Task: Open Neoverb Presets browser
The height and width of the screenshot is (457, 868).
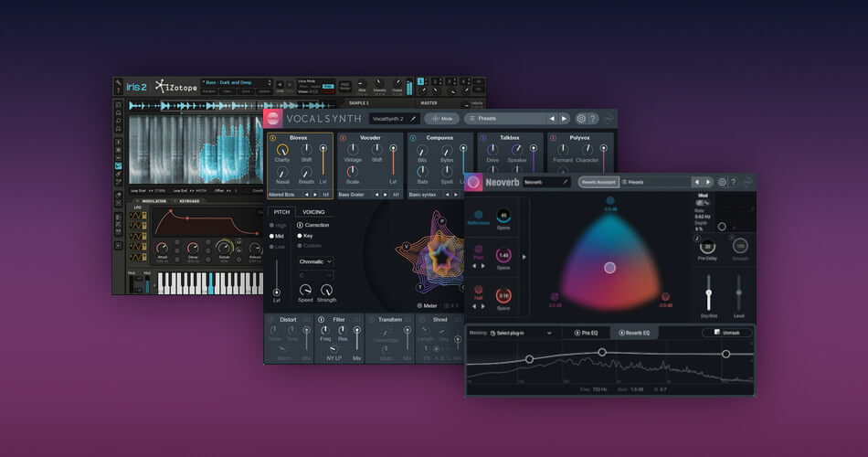Action: [655, 182]
